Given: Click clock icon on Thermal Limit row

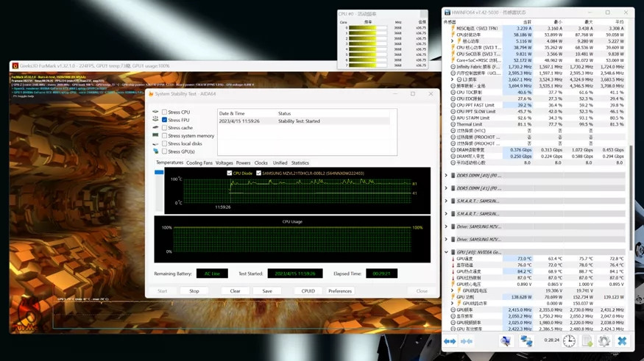Looking at the screenshot, I should (x=453, y=124).
